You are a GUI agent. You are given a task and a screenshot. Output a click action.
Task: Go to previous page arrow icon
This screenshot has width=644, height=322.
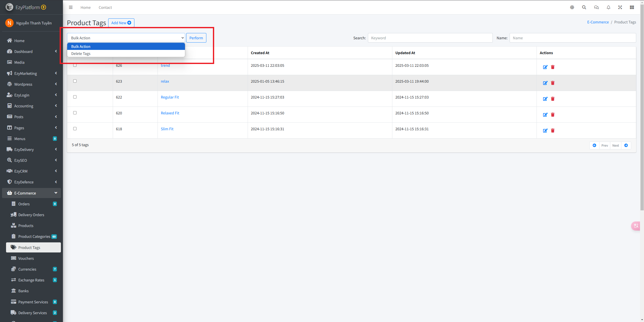point(594,145)
